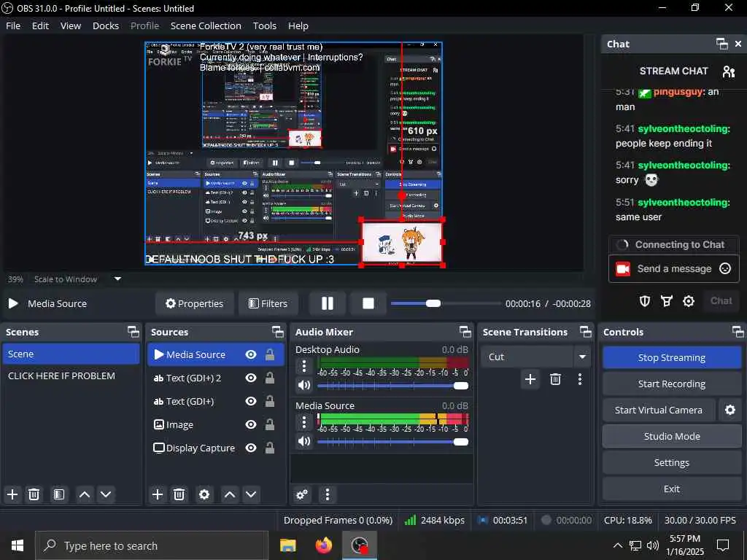Open selected source properties gear

(x=204, y=494)
